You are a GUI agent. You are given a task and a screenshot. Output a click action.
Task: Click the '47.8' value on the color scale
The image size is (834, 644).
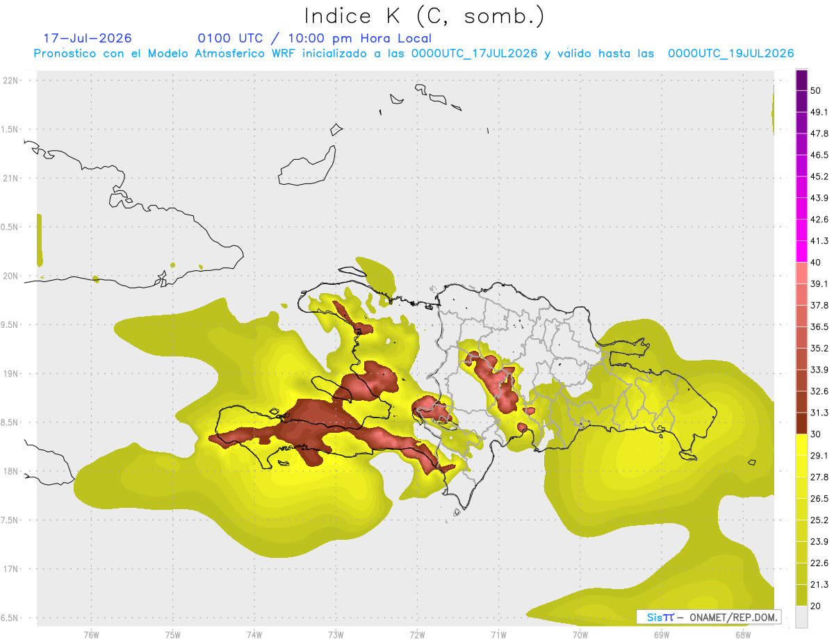click(819, 133)
